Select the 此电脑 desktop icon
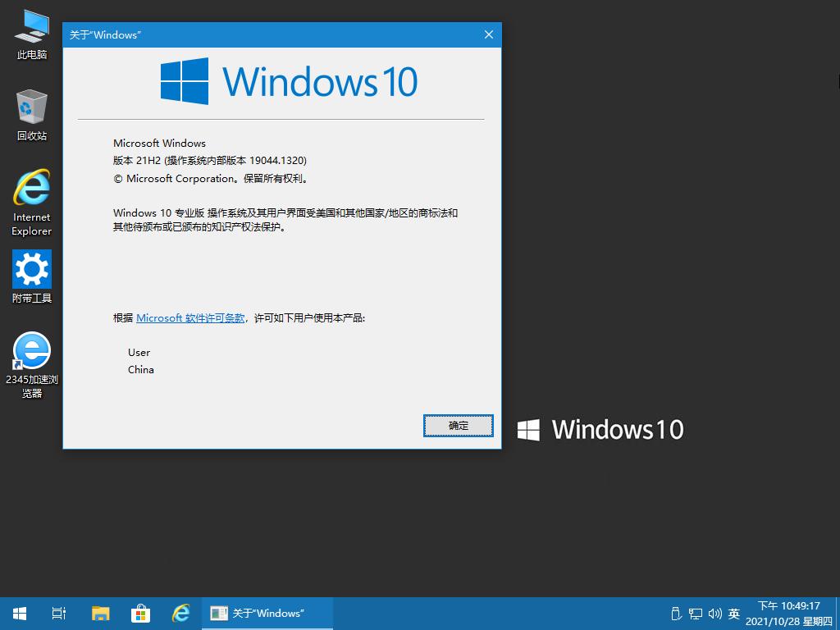This screenshot has width=840, height=630. pyautogui.click(x=32, y=34)
